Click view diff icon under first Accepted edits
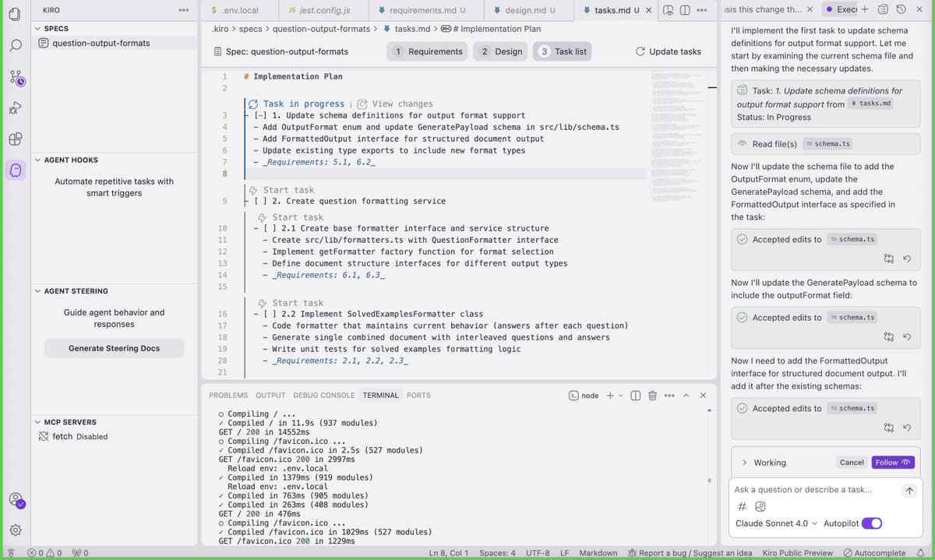Screen dimensions: 935x560 [889, 259]
